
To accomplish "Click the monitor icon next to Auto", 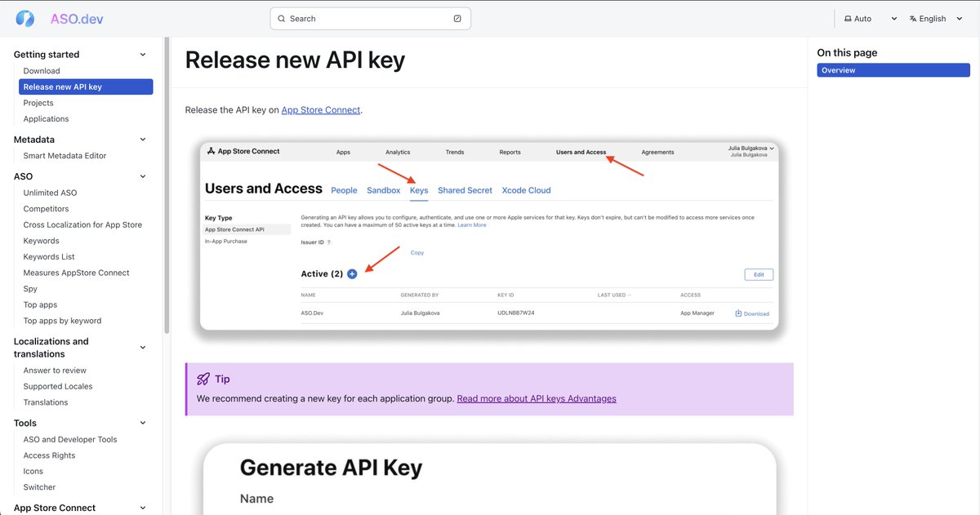I will click(848, 18).
